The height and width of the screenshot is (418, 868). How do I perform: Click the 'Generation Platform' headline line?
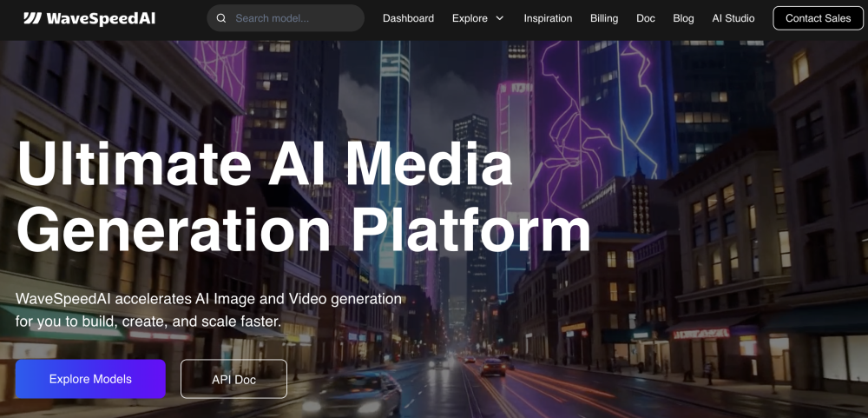pos(303,229)
